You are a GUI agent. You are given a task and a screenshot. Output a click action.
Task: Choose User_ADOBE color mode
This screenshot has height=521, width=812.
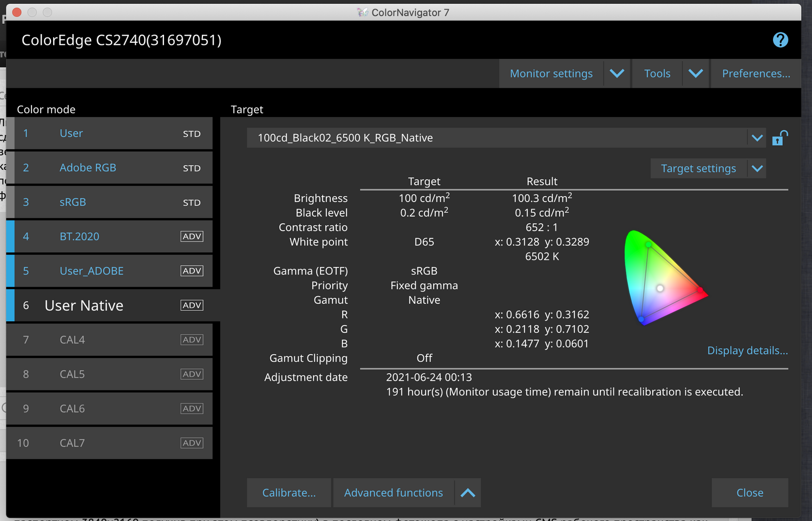pyautogui.click(x=113, y=271)
